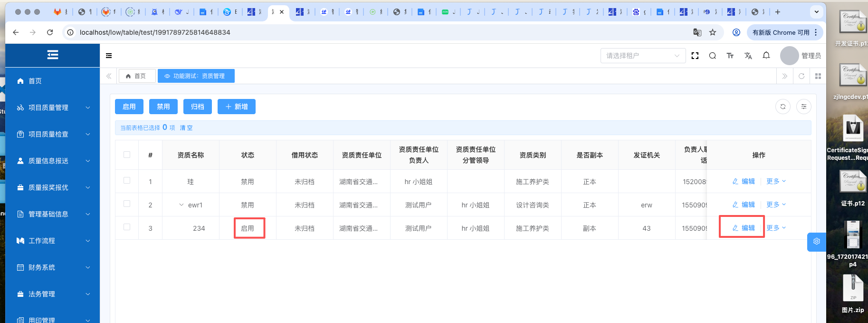Expand the 项目质量管理 sidebar menu
This screenshot has height=323, width=868.
pyautogui.click(x=52, y=108)
